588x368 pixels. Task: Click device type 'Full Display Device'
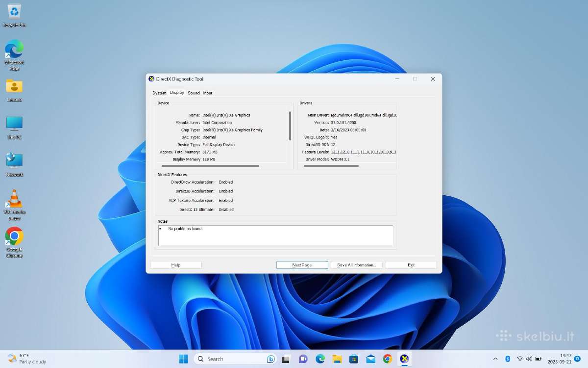tap(219, 145)
